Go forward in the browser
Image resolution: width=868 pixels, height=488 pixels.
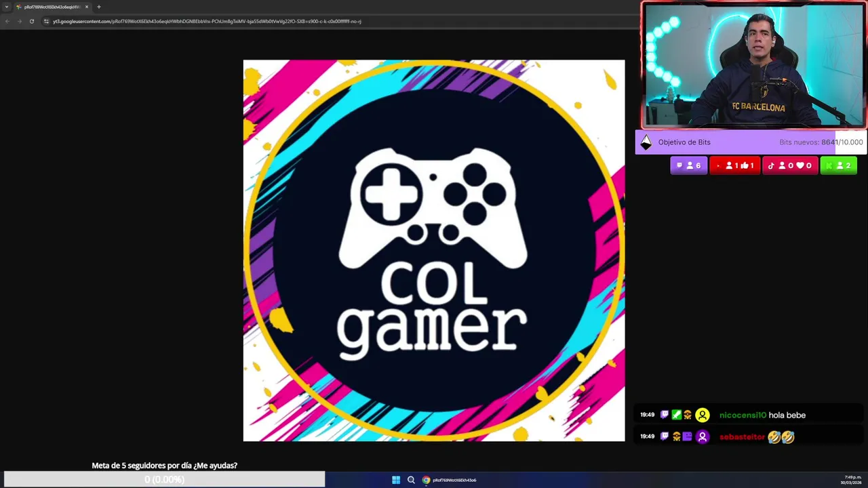coord(19,21)
